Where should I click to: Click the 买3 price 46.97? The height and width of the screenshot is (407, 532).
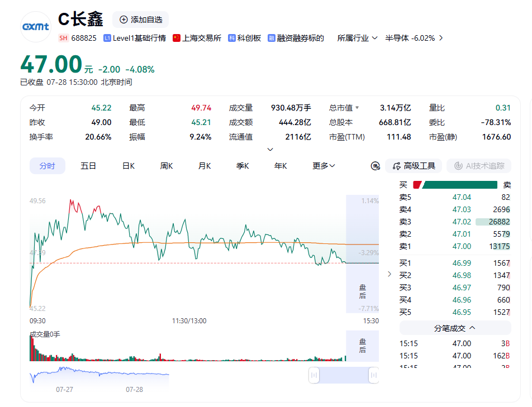tap(462, 288)
